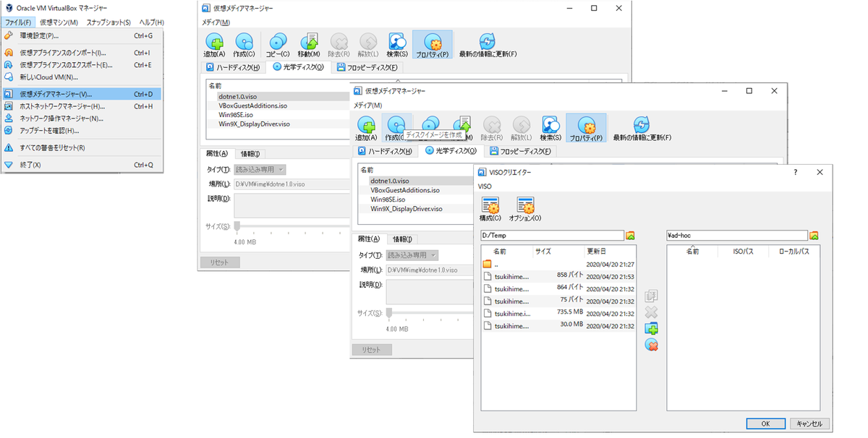This screenshot has height=438, width=868.
Task: Select Import Appliance (仮想アプライアンスのインポート)
Action: pyautogui.click(x=82, y=53)
